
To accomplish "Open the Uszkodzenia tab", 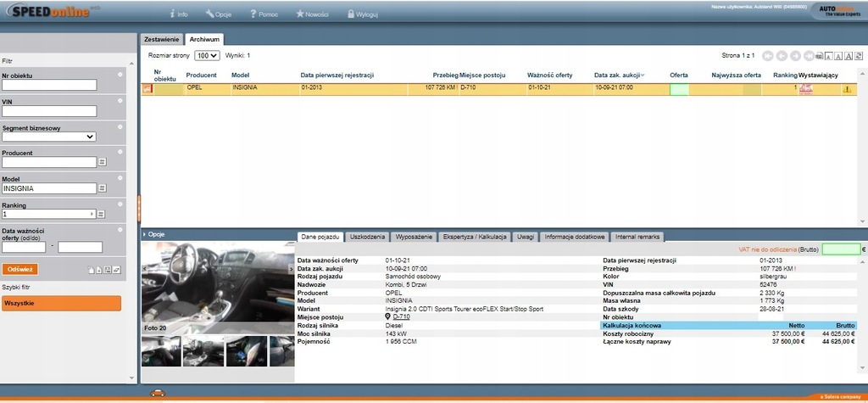I will 367,237.
